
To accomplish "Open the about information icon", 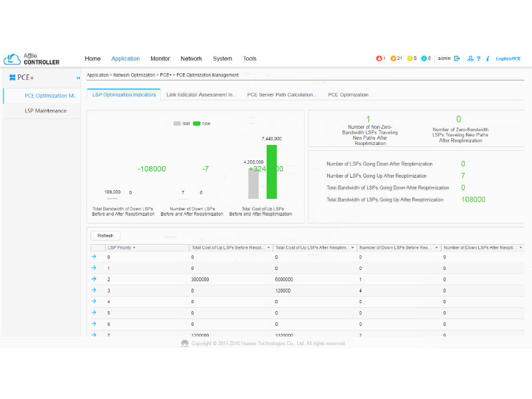I will pos(487,59).
